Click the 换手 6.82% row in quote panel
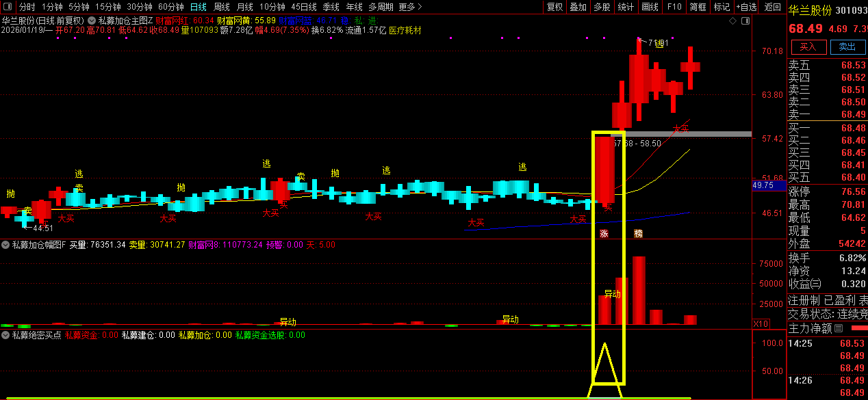 pyautogui.click(x=828, y=258)
